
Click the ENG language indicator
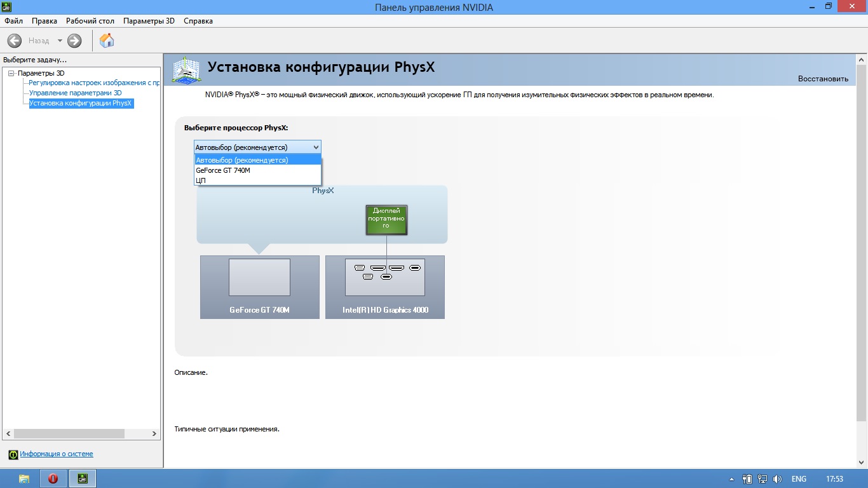tap(799, 479)
